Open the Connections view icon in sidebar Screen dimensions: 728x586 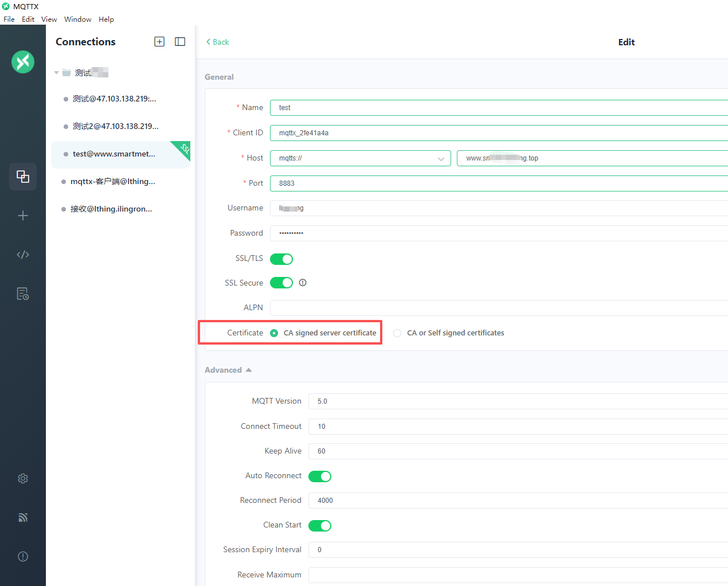coord(23,177)
